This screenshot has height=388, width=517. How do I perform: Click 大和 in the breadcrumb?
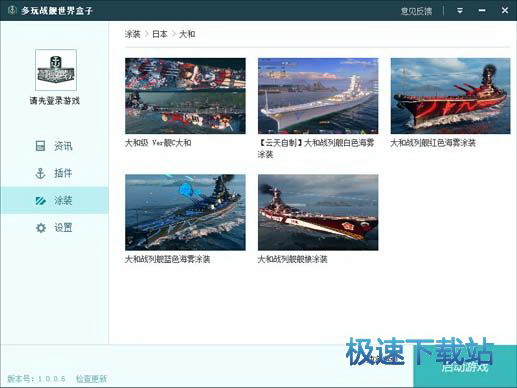pyautogui.click(x=187, y=34)
